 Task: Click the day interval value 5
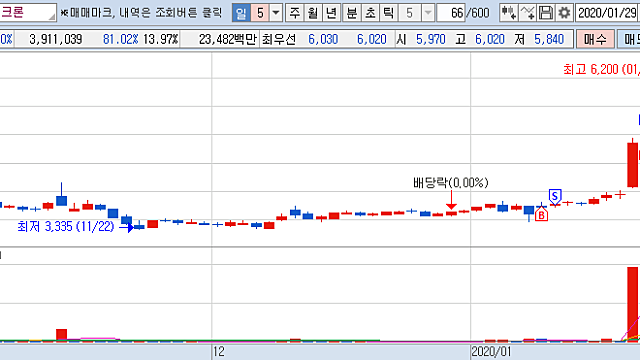click(x=260, y=13)
